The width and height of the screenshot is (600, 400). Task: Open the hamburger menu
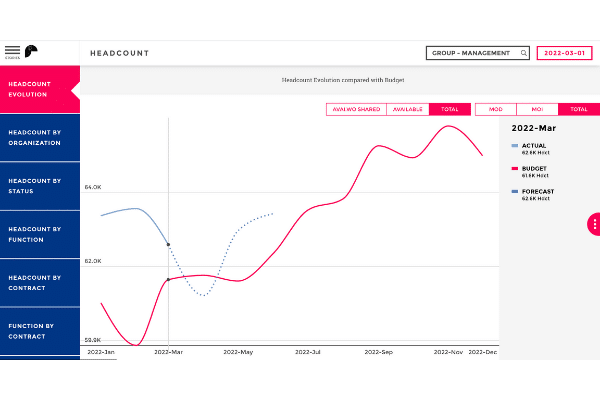[x=12, y=50]
